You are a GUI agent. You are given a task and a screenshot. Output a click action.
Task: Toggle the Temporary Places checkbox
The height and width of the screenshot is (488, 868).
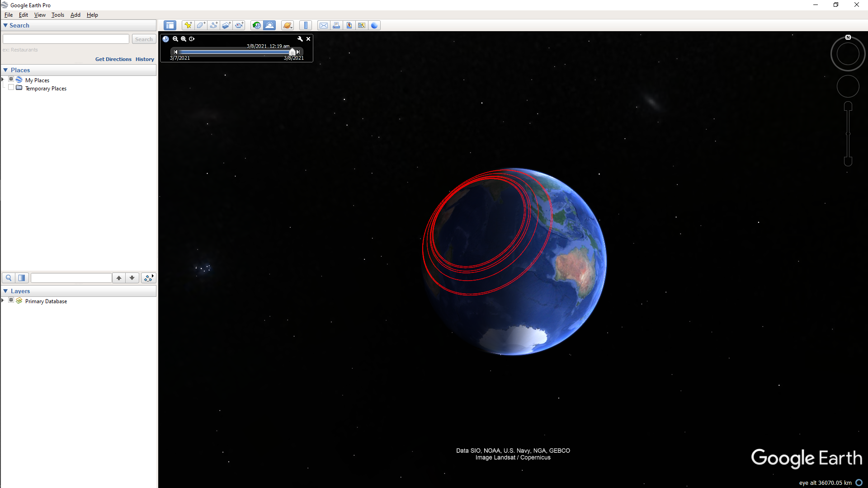[x=11, y=87]
